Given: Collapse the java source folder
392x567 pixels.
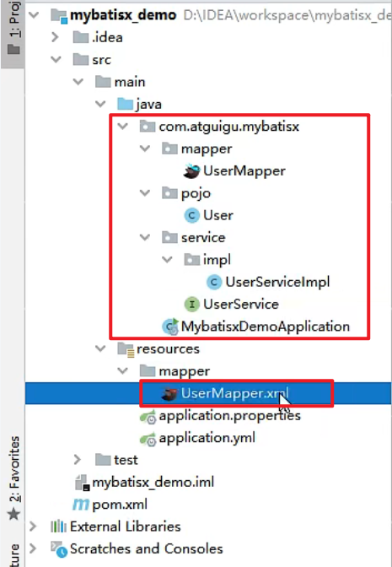Looking at the screenshot, I should (x=100, y=104).
